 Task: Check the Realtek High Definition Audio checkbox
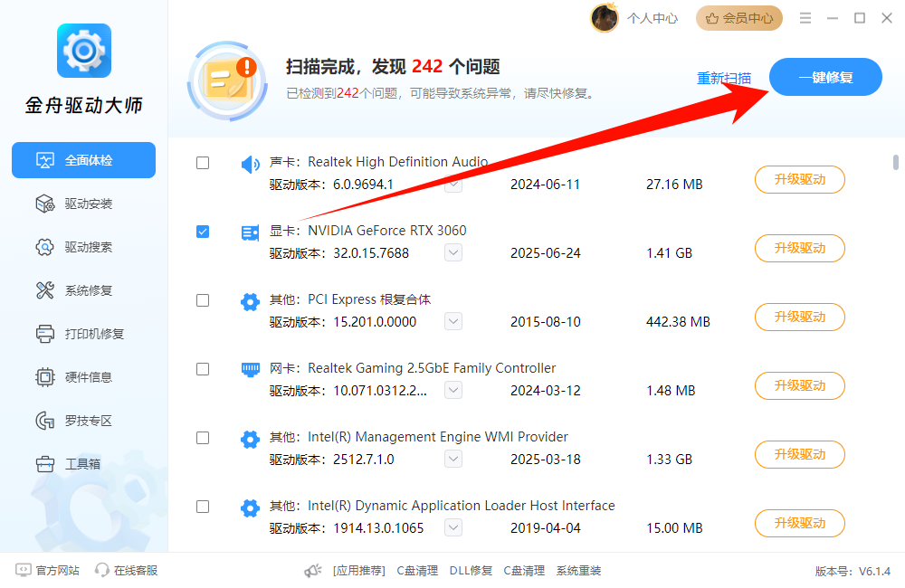pos(203,163)
